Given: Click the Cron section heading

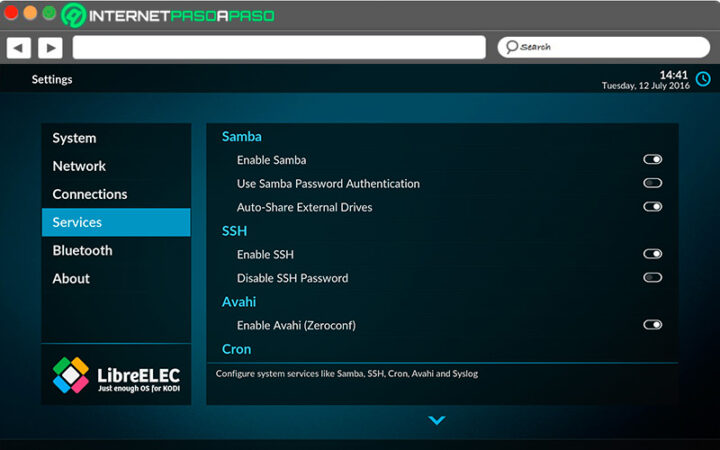Looking at the screenshot, I should click(236, 349).
